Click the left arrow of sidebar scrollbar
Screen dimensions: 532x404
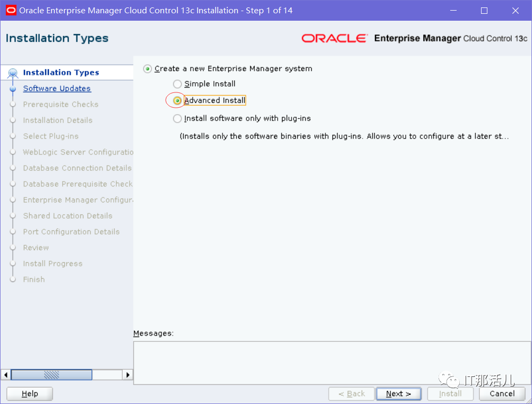[x=6, y=375]
